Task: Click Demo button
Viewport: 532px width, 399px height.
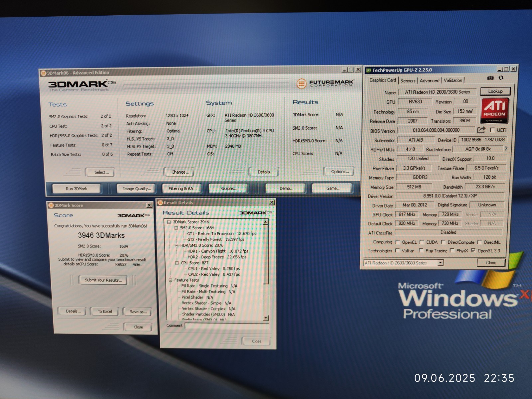Action: (x=286, y=189)
